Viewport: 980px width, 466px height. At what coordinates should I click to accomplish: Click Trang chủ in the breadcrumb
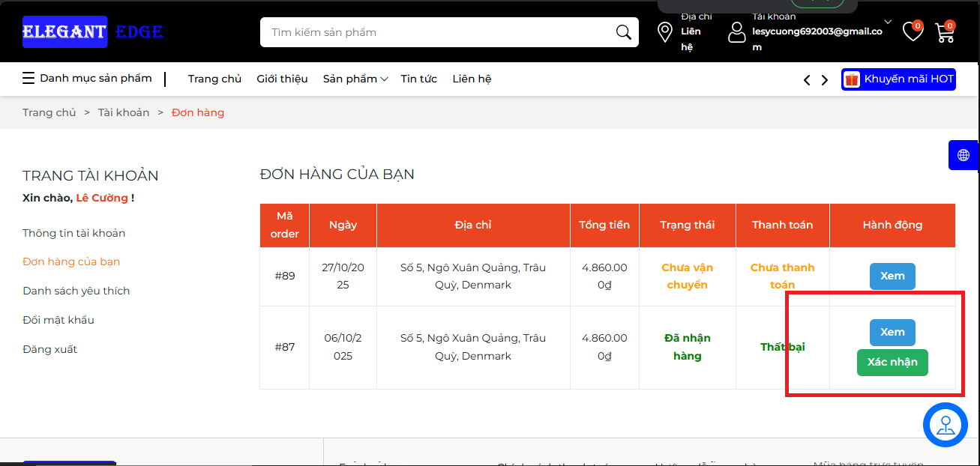(x=49, y=112)
